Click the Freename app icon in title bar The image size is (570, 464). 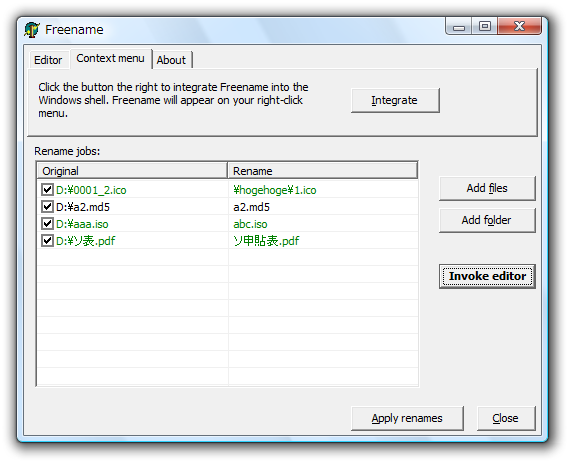(x=32, y=29)
